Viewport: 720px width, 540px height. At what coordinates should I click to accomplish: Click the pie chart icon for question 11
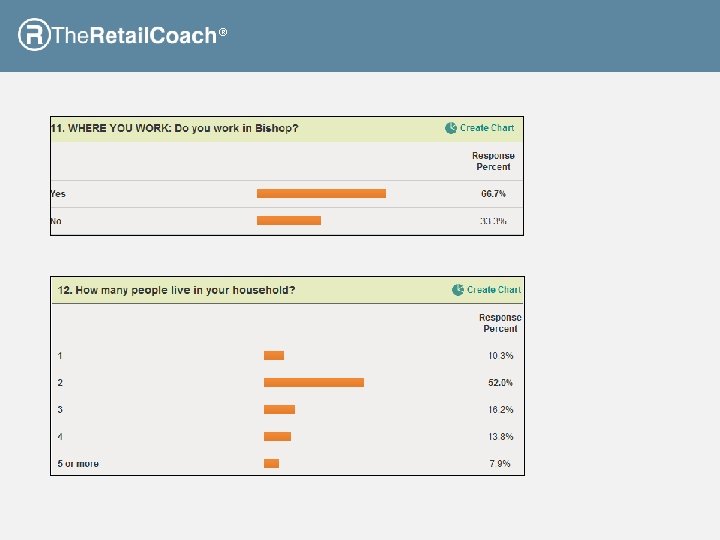(451, 128)
